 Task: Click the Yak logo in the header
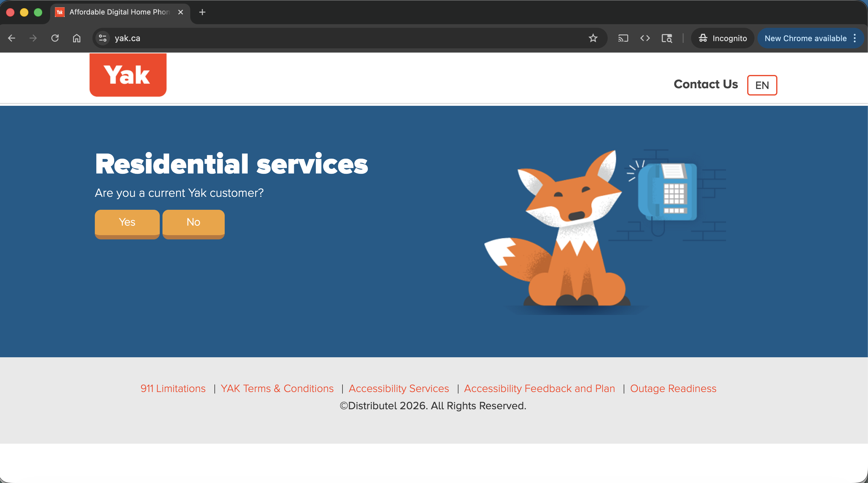coord(128,75)
